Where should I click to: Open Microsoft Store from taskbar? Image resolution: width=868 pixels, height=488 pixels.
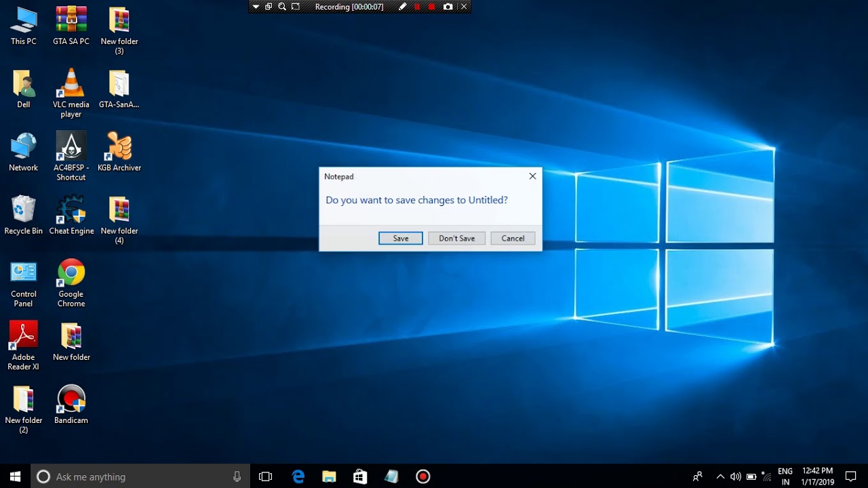coord(360,476)
